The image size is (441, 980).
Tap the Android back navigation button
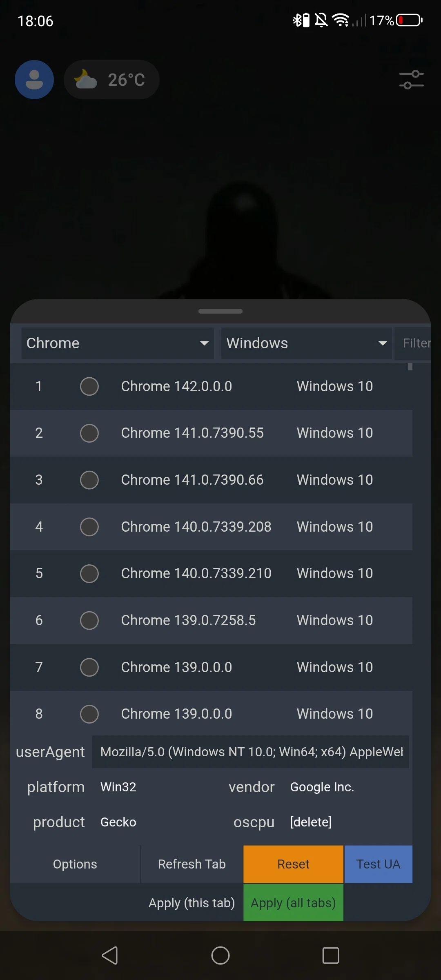(x=110, y=955)
